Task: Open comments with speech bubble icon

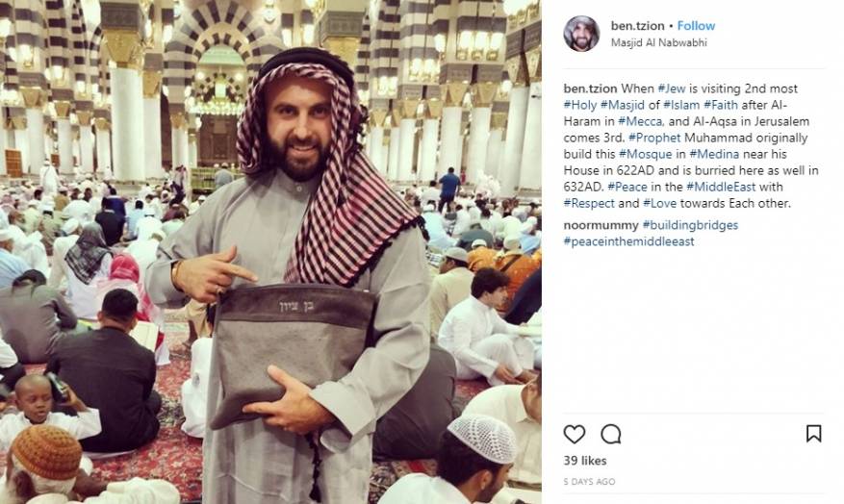Action: [611, 434]
